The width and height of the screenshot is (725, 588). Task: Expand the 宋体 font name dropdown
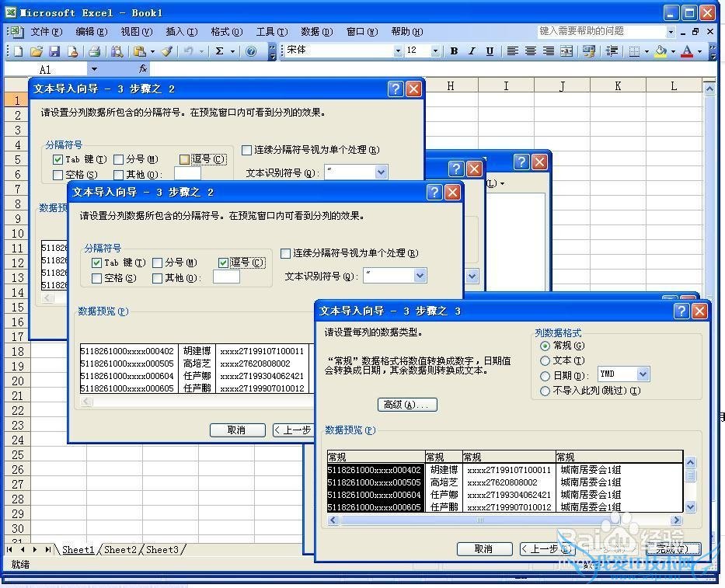click(x=398, y=51)
